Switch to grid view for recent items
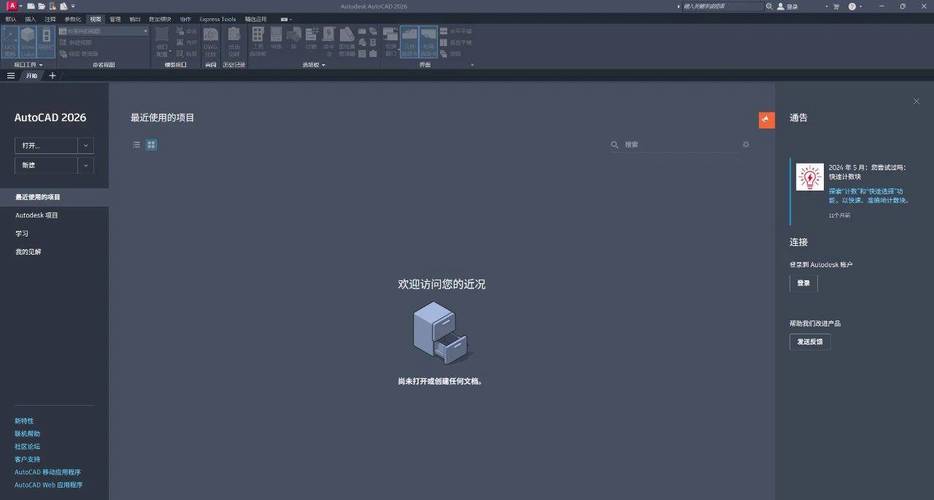 tap(152, 145)
